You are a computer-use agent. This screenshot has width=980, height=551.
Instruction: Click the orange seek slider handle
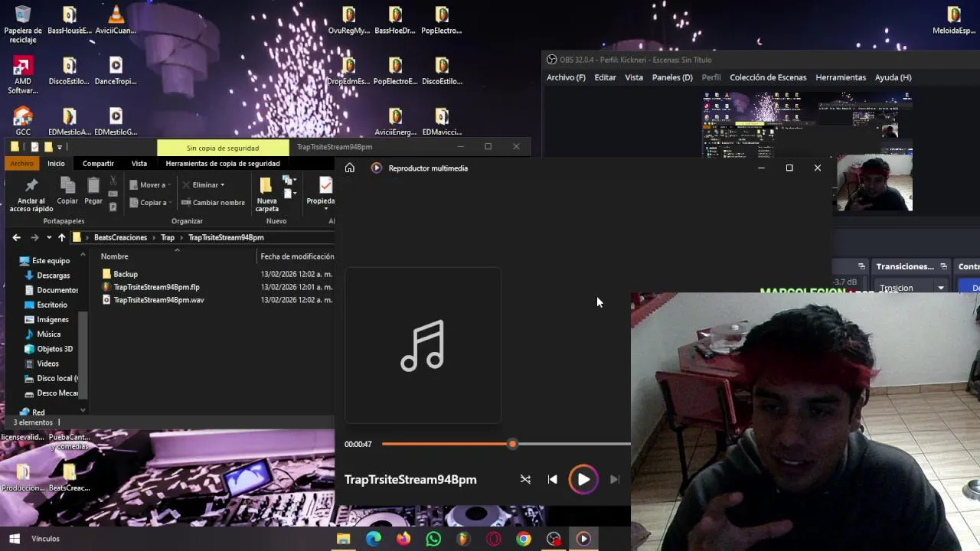pos(512,444)
